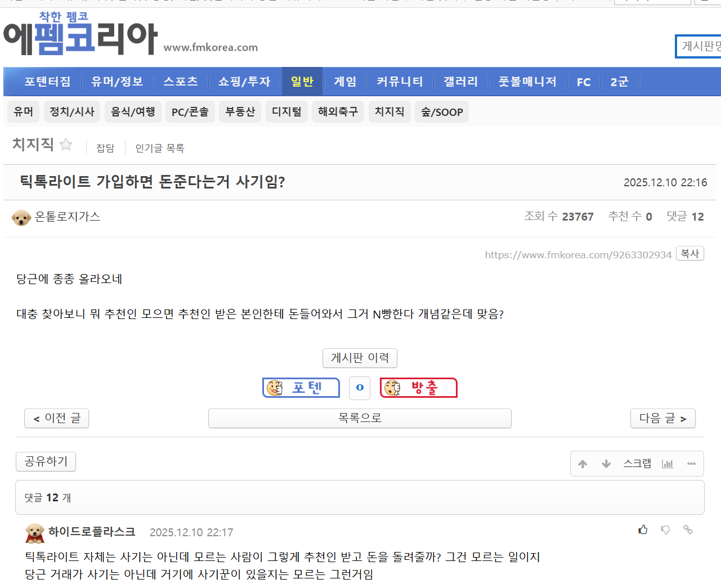
Task: Copy the post URL with 복사 button
Action: (690, 254)
